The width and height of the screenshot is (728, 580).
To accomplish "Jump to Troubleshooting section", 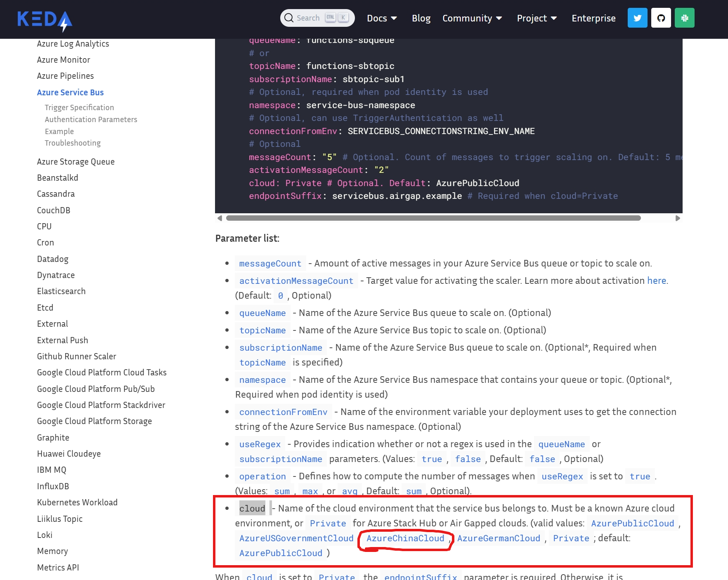I will (73, 143).
